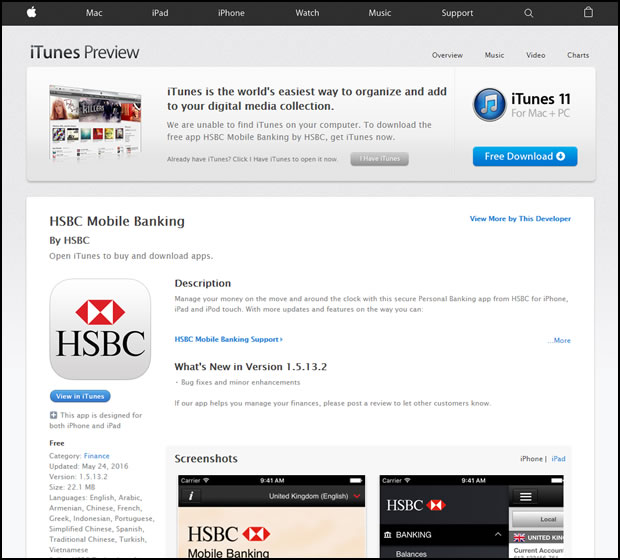620x560 pixels.
Task: Click the first app screenshot thumbnail
Action: tap(272, 516)
